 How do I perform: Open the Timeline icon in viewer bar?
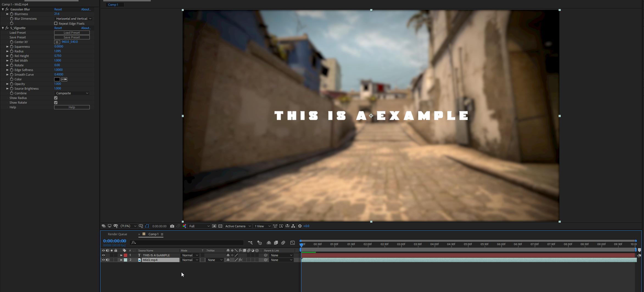287,226
